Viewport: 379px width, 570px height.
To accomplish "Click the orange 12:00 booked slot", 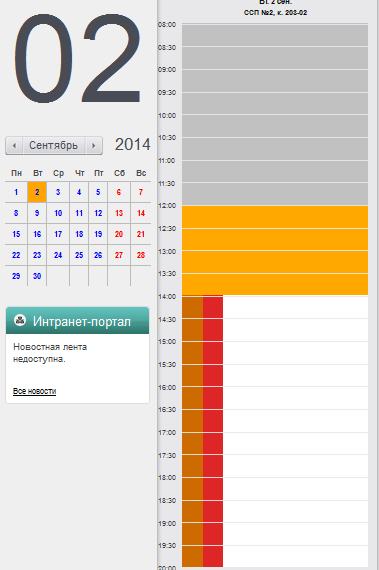I will pyautogui.click(x=275, y=217).
